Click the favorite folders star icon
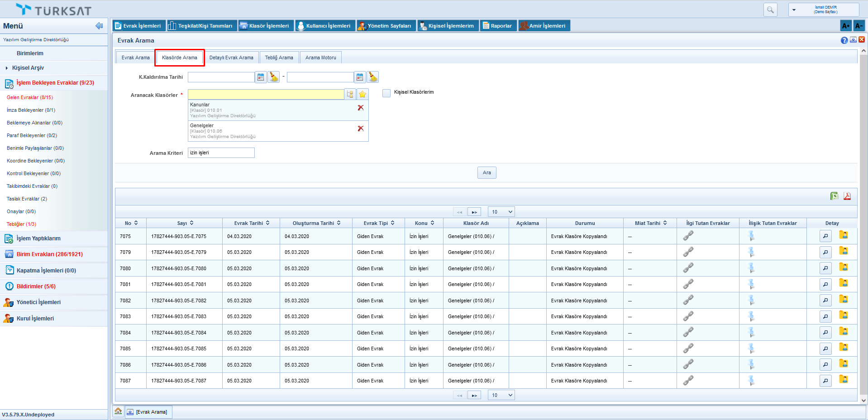 (x=362, y=94)
